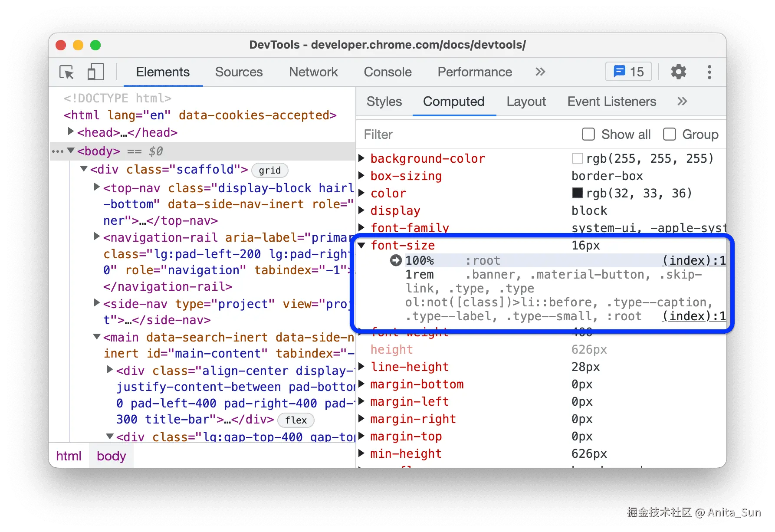The width and height of the screenshot is (775, 532).
Task: Open (index):1 link for :root rule
Action: tap(694, 260)
